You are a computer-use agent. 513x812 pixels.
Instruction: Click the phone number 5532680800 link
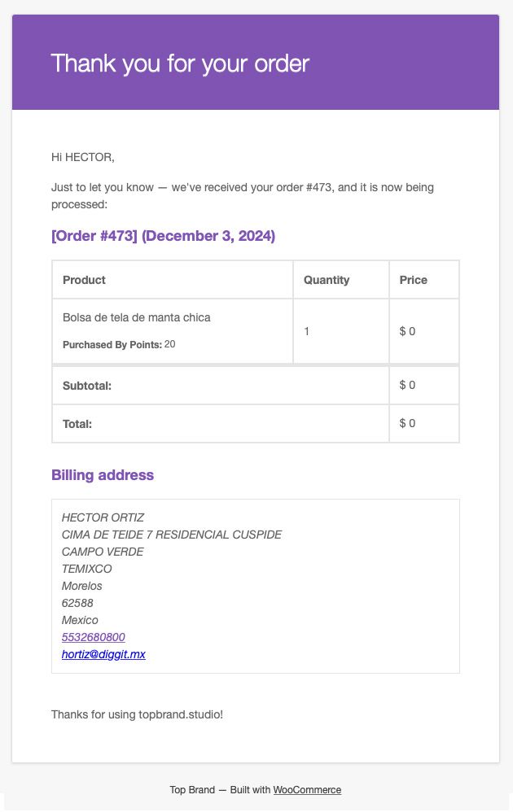[x=94, y=637]
